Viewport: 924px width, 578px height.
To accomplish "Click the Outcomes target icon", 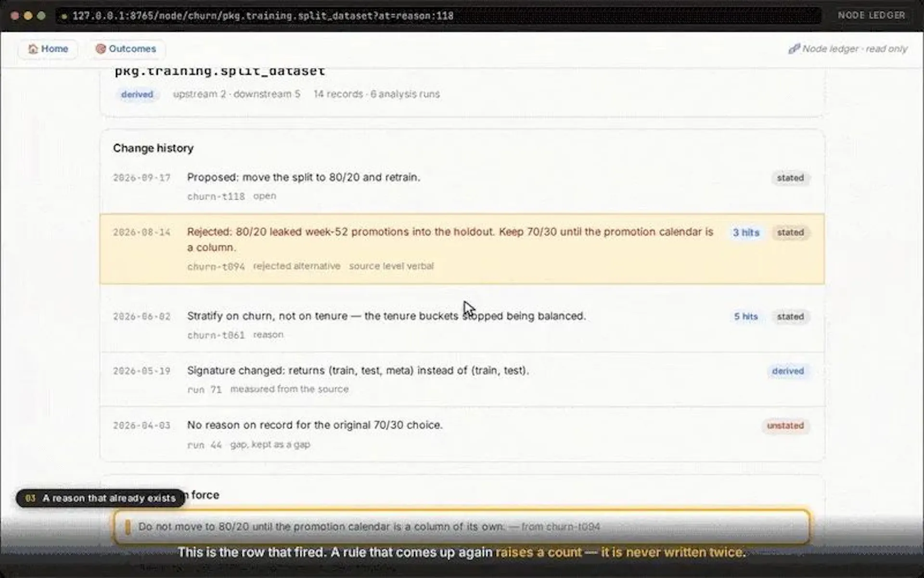I will (100, 49).
